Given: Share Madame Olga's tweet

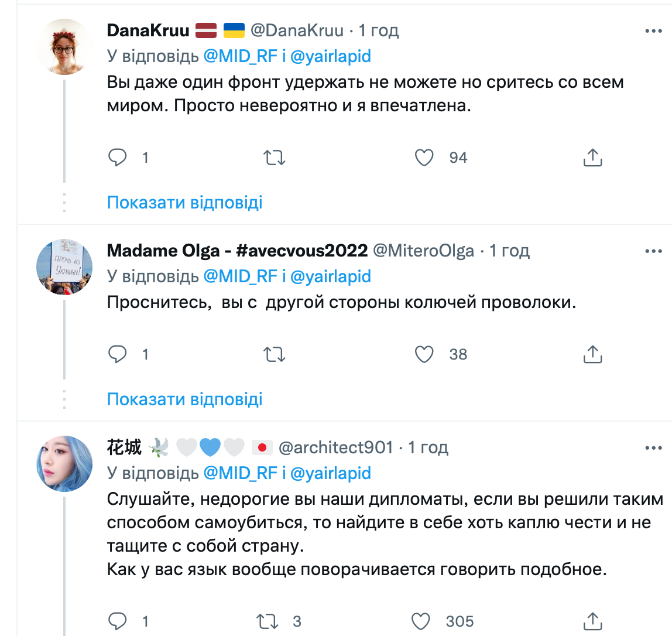Looking at the screenshot, I should coord(592,354).
